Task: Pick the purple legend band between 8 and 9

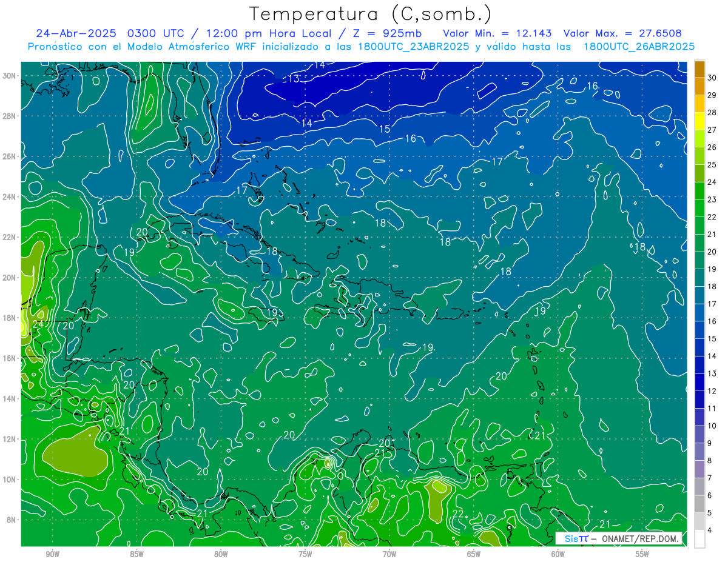Action: [699, 452]
